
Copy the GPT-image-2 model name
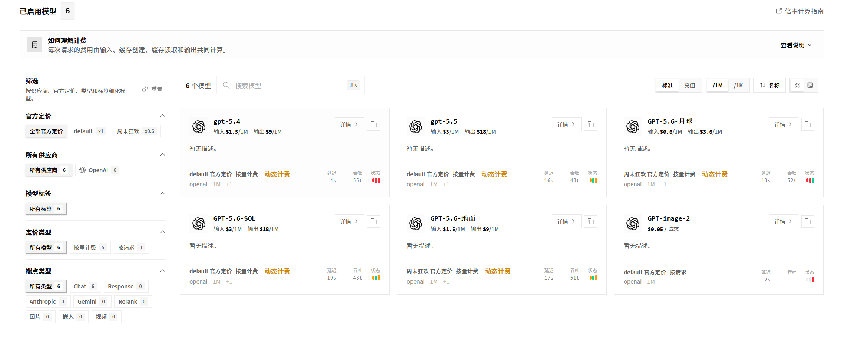click(808, 221)
